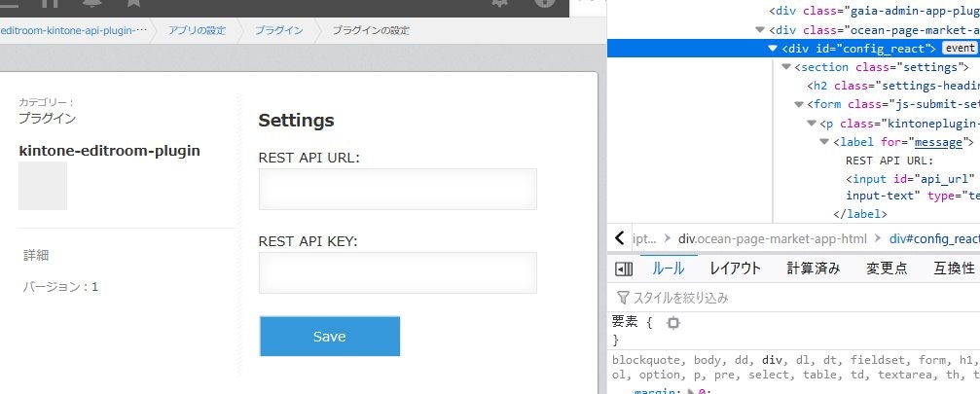This screenshot has width=980, height=394.
Task: Select div#config_react in inspector breadcrumbs
Action: click(934, 238)
